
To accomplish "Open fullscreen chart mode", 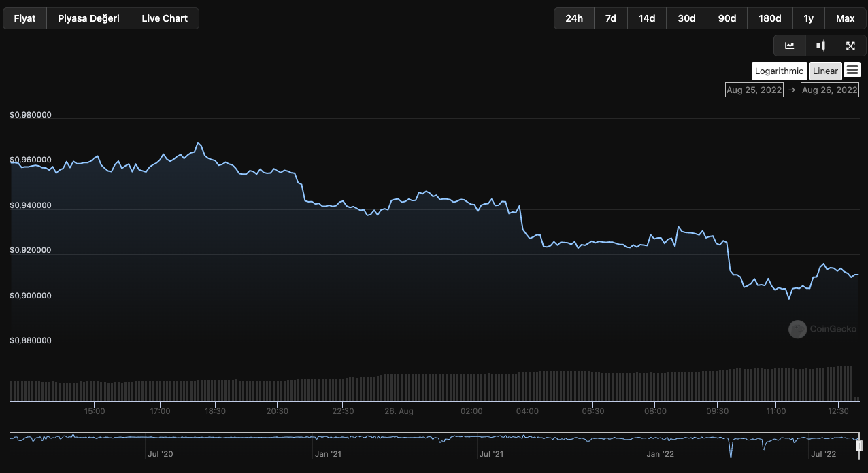I will coord(850,46).
